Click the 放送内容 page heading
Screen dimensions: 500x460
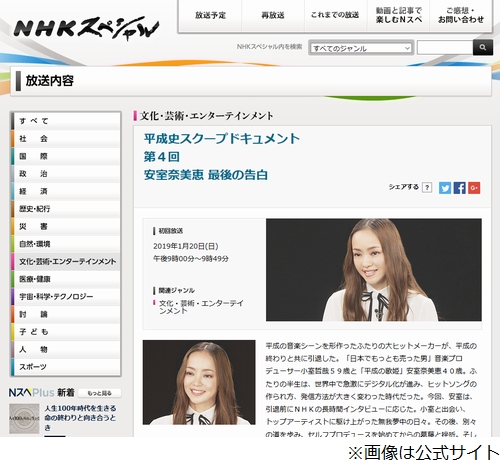(x=50, y=81)
